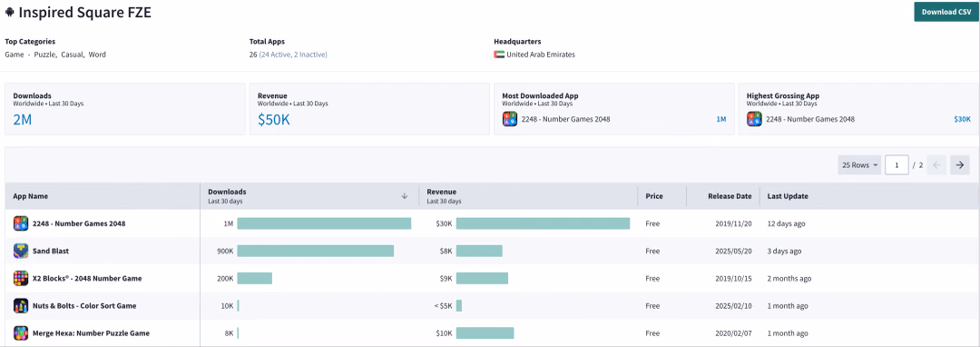
Task: Click Most Downloaded App name 2248 - Number Games
Action: pyautogui.click(x=565, y=119)
